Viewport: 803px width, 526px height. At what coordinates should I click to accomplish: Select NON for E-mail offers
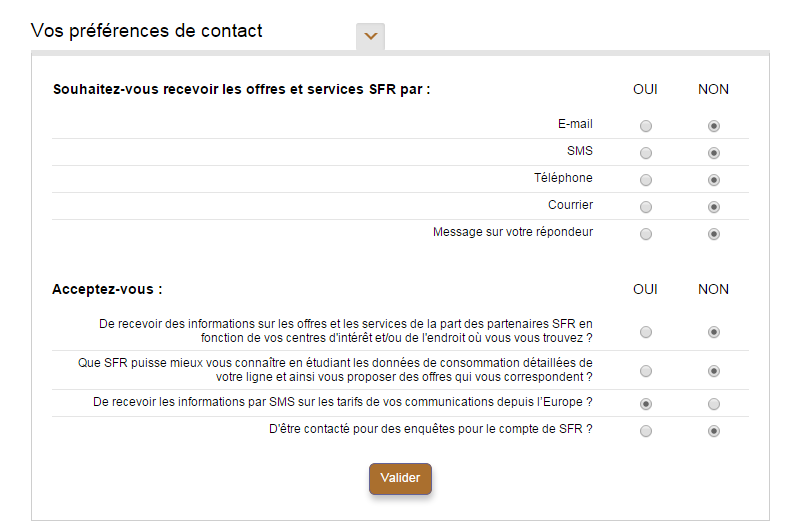point(713,126)
